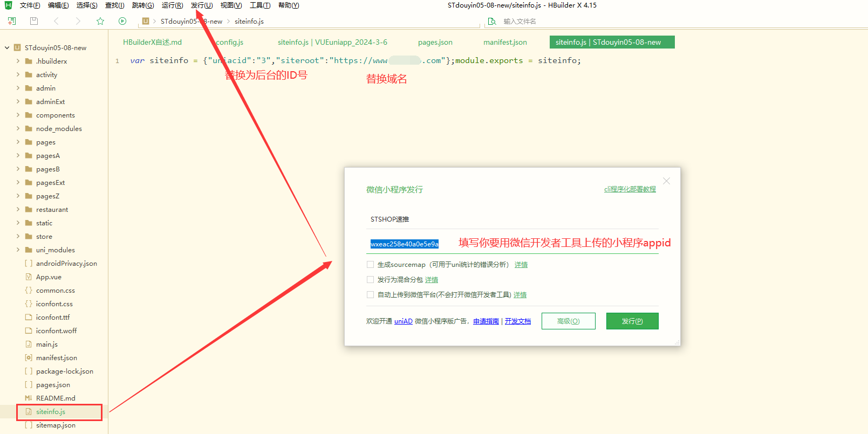Click the main.js file icon
This screenshot has width=868, height=434.
pyautogui.click(x=29, y=344)
